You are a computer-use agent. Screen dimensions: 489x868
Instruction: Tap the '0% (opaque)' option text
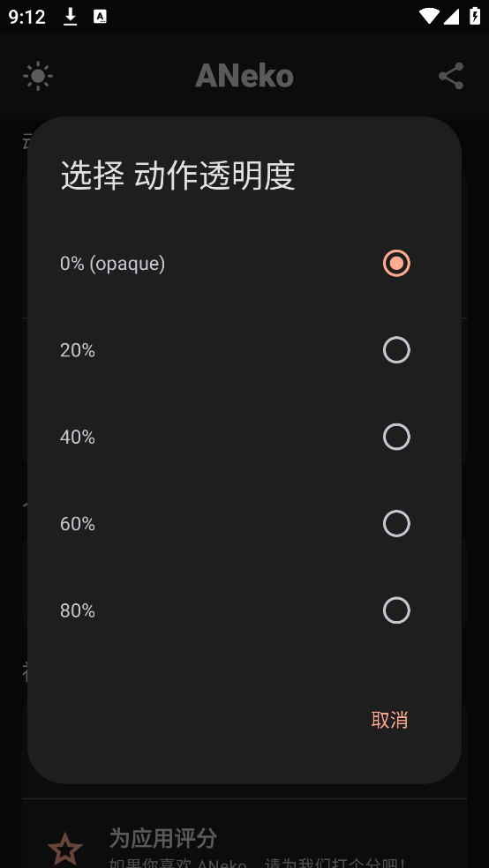112,264
